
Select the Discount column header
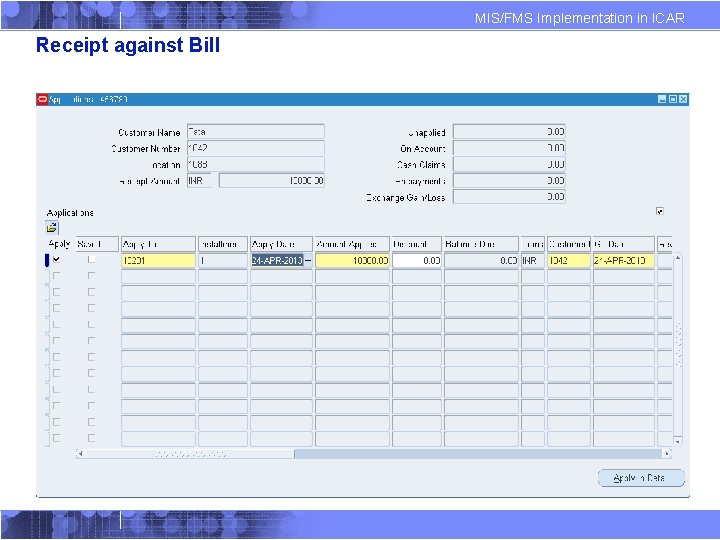tap(416, 244)
